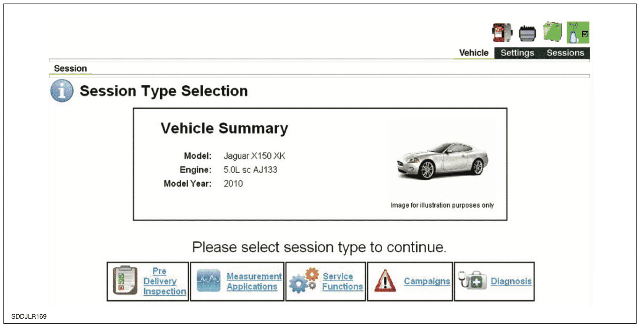Click the blue waveform Measurement Applications icon
The width and height of the screenshot is (644, 331).
pos(209,281)
